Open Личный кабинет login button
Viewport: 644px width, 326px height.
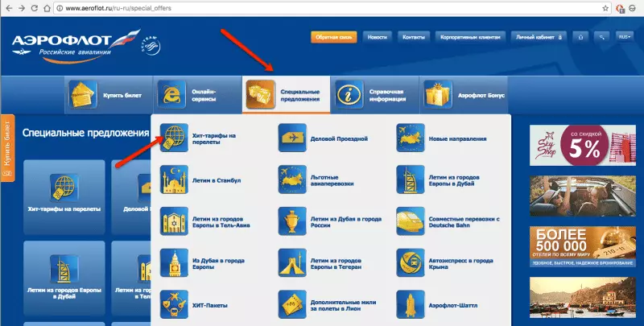click(539, 37)
